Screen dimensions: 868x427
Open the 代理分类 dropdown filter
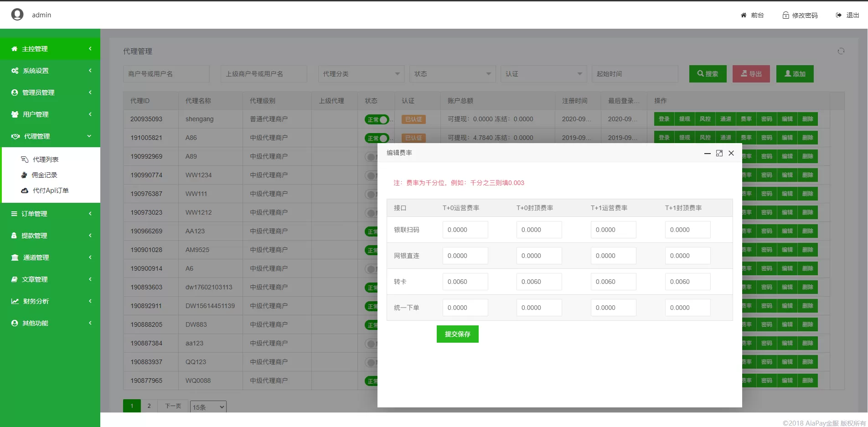tap(361, 74)
